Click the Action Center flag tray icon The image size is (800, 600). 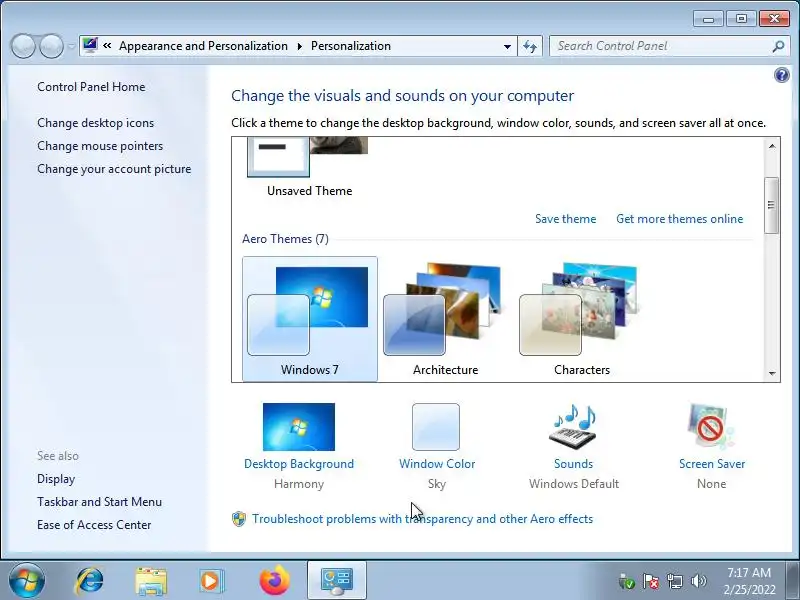point(651,581)
